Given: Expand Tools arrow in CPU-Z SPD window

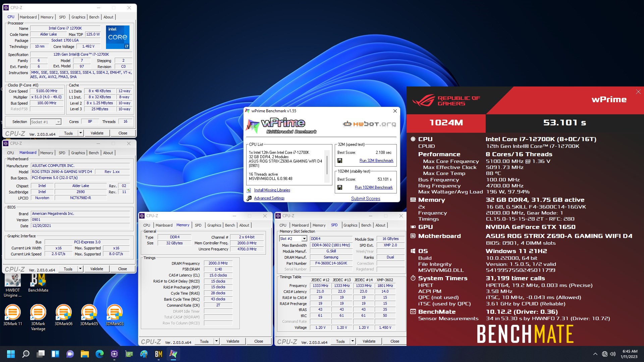Looking at the screenshot, I should click(353, 341).
